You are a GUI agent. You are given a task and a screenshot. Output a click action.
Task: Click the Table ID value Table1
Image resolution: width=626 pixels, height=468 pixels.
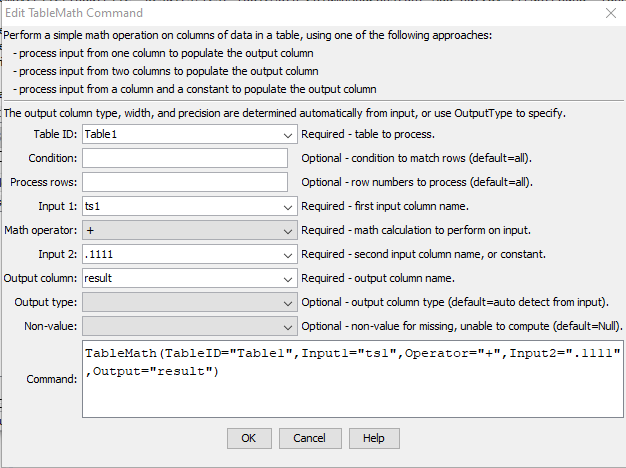click(x=101, y=135)
